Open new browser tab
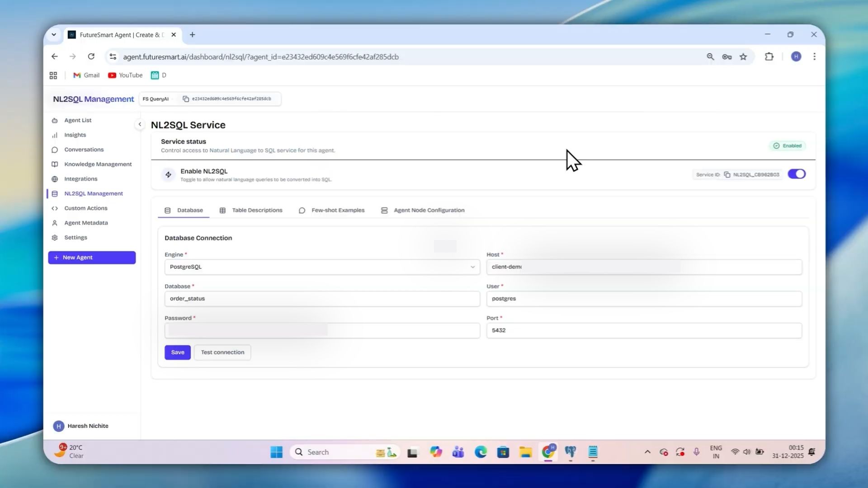The height and width of the screenshot is (488, 868). click(x=193, y=35)
